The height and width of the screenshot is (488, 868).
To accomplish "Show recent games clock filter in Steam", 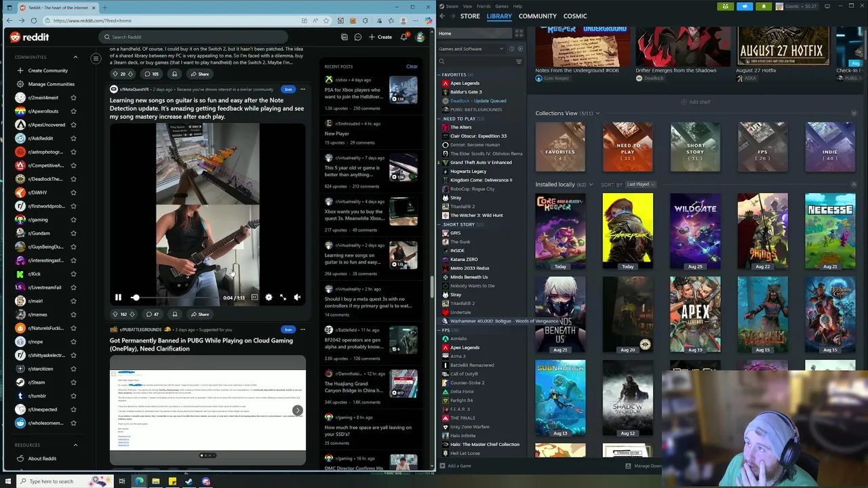I will (x=512, y=49).
